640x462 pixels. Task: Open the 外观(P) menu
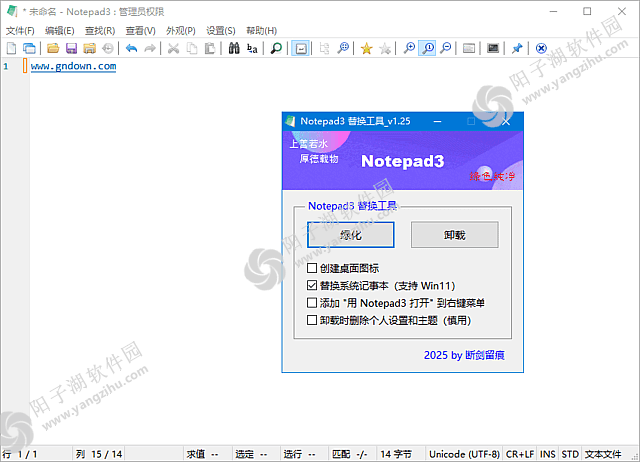click(x=181, y=31)
